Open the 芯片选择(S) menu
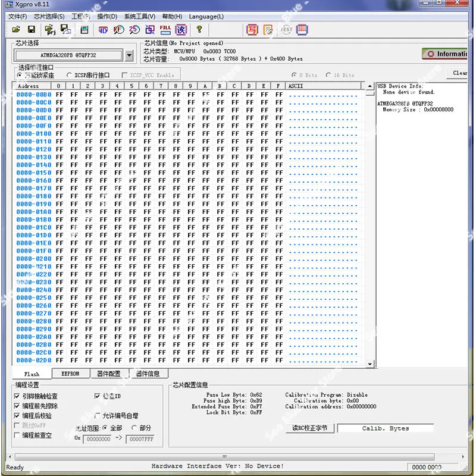Screen dimensions: 476x476 (x=49, y=16)
